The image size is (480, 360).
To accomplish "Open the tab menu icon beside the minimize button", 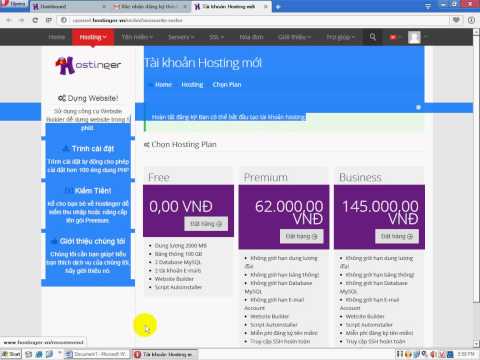I will click(x=428, y=6).
